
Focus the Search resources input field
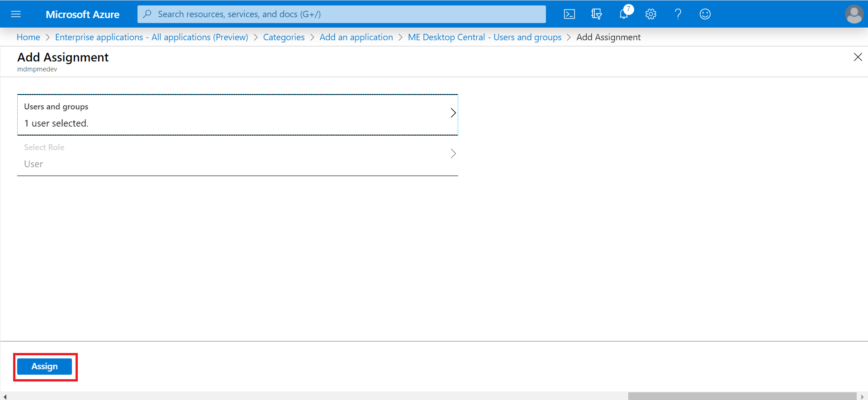(x=342, y=14)
